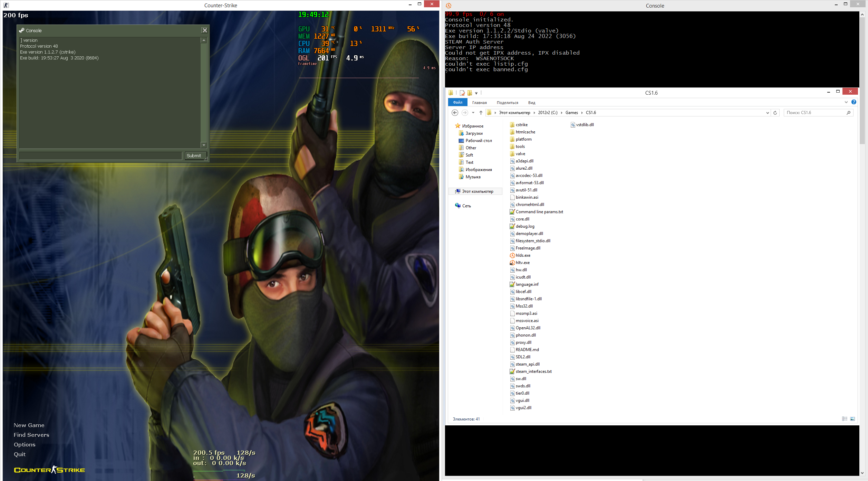Select the vstdlib.dll file icon
This screenshot has width=868, height=481.
(x=573, y=125)
